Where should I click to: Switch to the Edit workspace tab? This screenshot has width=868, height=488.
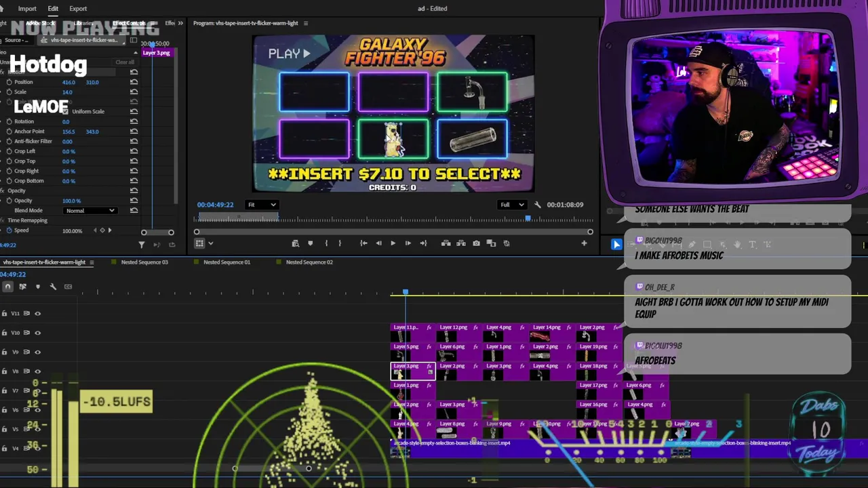click(x=53, y=9)
